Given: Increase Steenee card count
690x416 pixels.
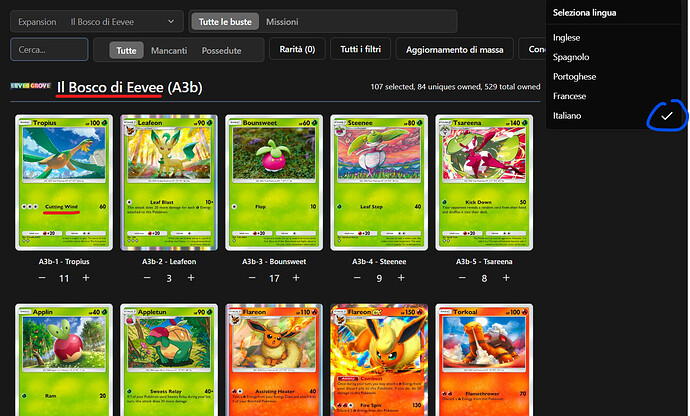Looking at the screenshot, I should pyautogui.click(x=401, y=278).
